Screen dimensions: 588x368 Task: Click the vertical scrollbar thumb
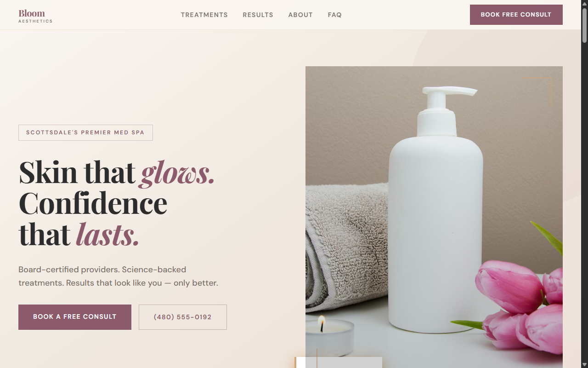pos(584,25)
